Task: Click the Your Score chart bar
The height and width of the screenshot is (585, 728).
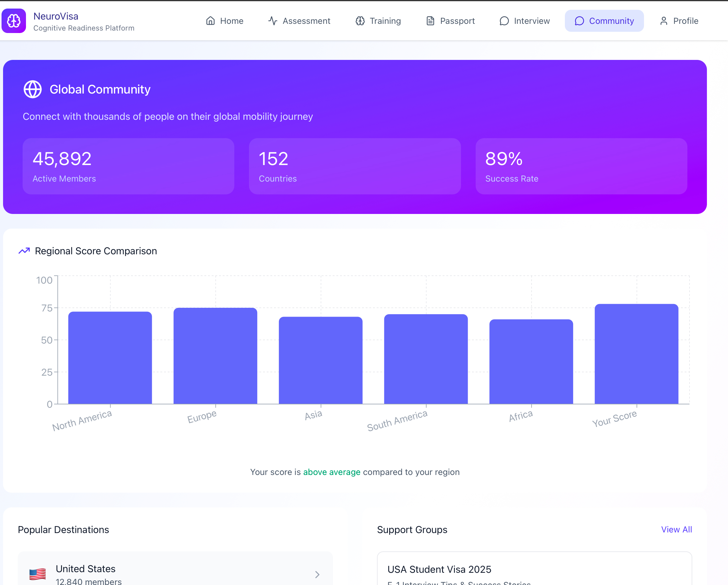Action: click(x=636, y=354)
